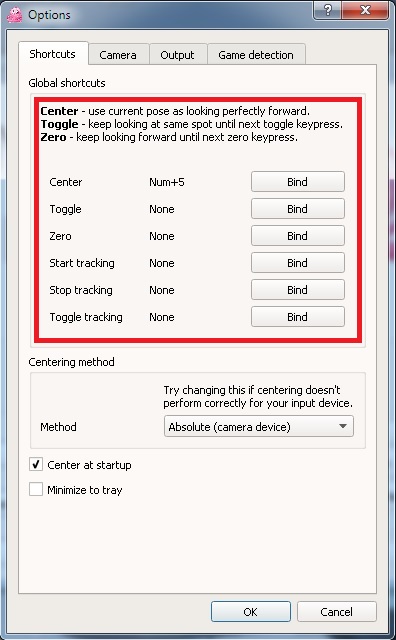Bind a key for Toggle tracking
Image resolution: width=396 pixels, height=640 pixels.
(x=298, y=316)
